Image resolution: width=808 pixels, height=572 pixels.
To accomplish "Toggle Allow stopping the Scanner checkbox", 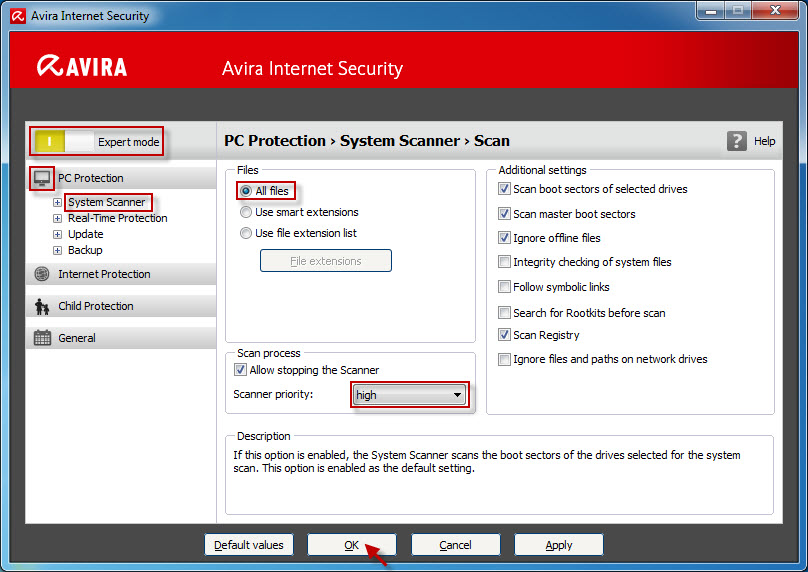I will (240, 370).
